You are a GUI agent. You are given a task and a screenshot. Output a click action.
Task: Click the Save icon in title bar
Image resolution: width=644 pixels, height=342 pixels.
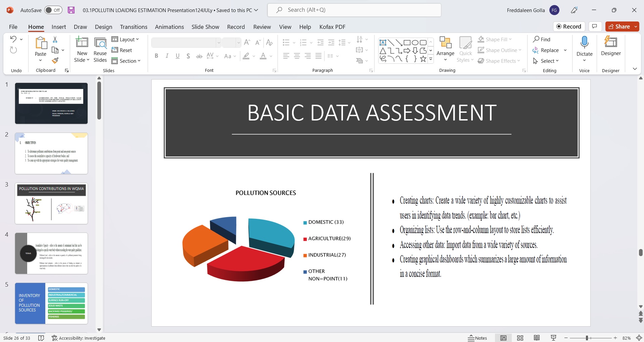coord(71,10)
